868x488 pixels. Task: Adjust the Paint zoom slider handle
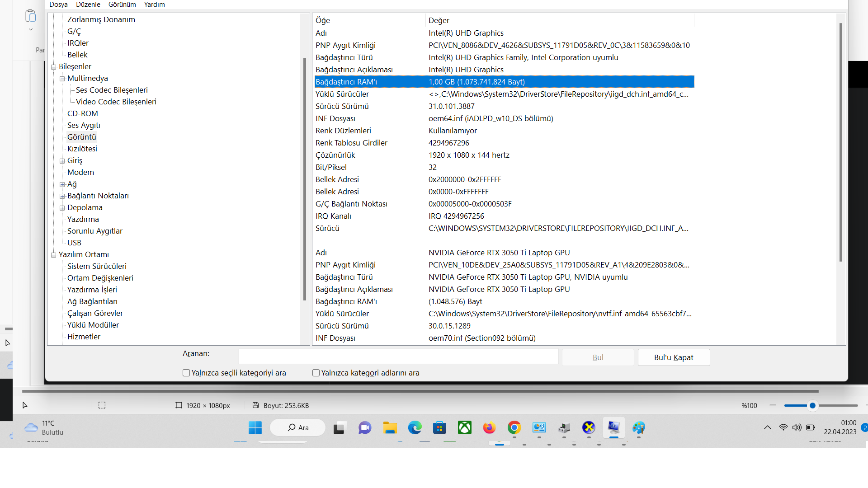click(812, 405)
